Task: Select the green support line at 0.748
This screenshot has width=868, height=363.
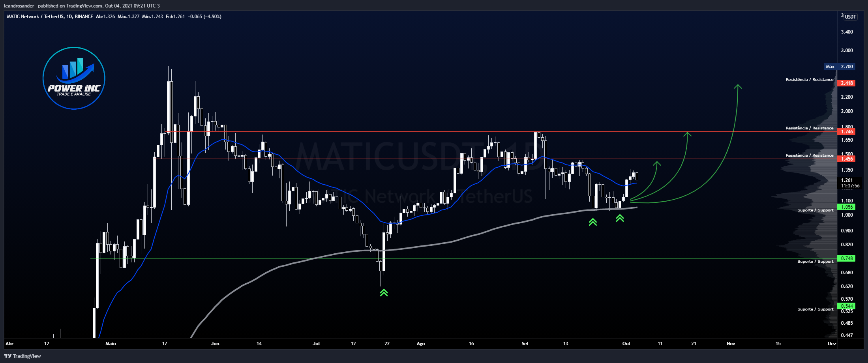Action: coord(464,258)
